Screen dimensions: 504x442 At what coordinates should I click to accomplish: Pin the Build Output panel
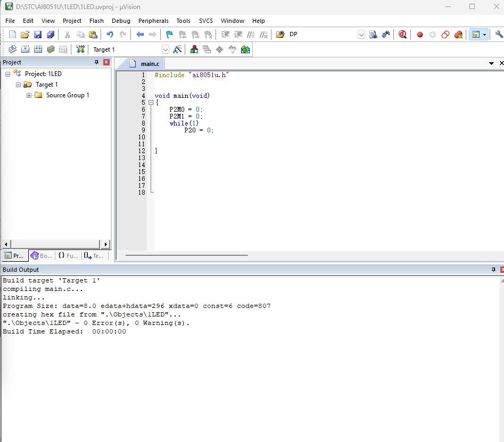(x=494, y=270)
